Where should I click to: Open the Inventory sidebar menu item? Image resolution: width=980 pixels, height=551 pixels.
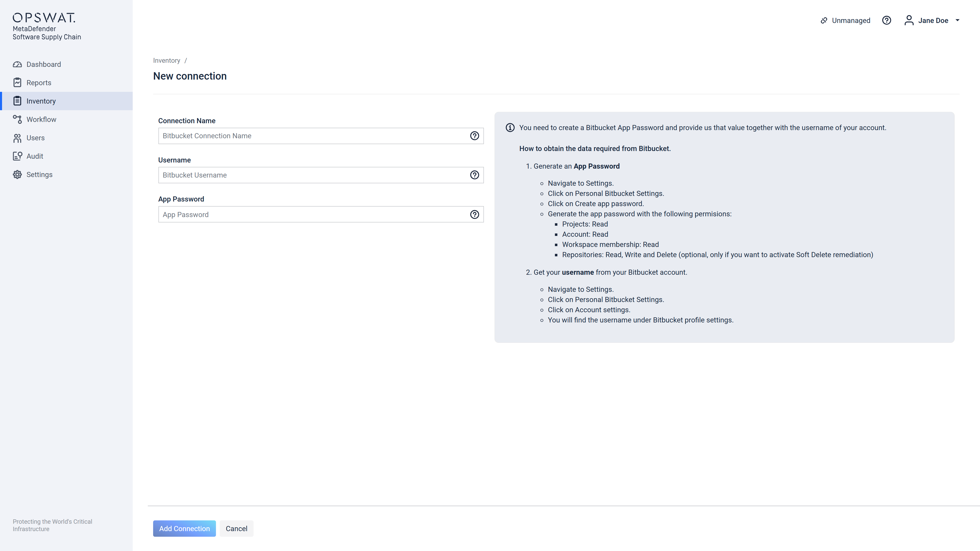click(x=41, y=101)
